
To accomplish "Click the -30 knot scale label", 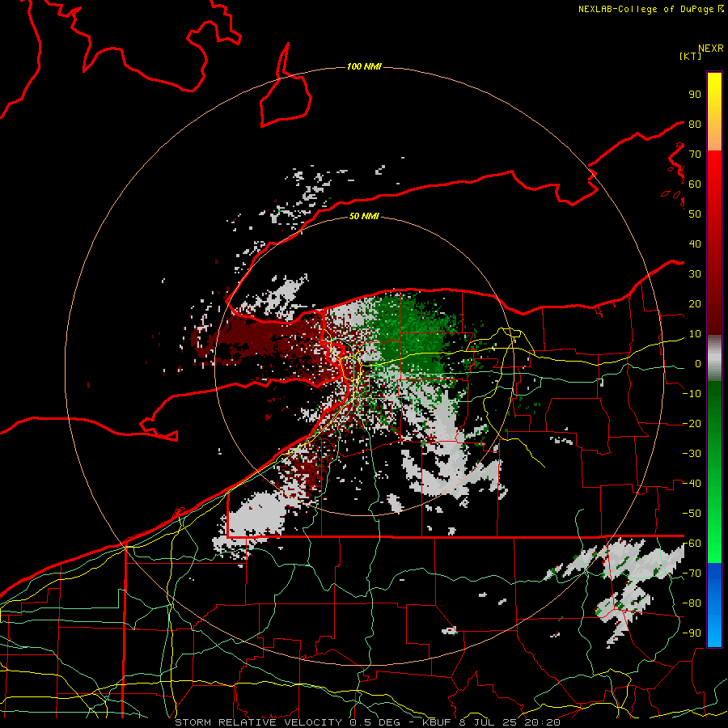I will coord(692,454).
